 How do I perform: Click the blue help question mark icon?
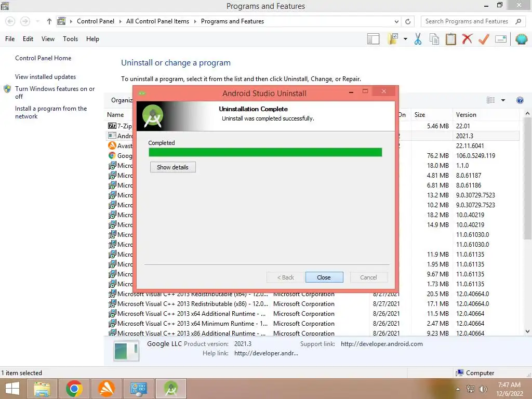pyautogui.click(x=520, y=100)
